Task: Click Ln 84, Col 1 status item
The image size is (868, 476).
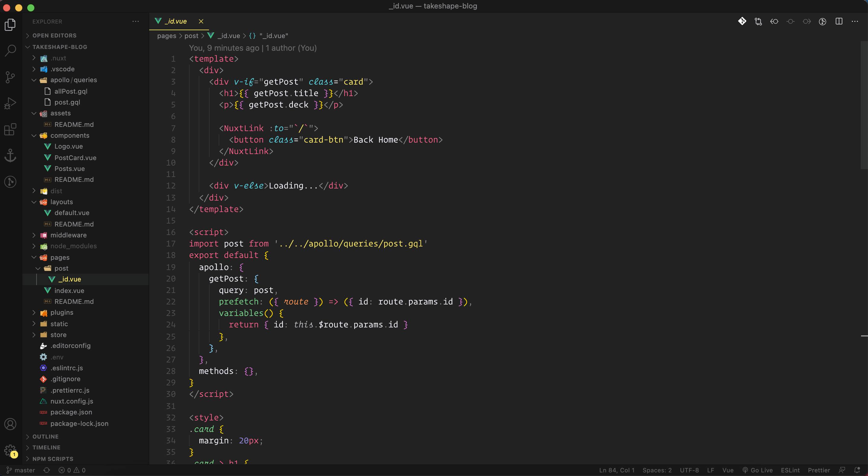Action: click(617, 470)
